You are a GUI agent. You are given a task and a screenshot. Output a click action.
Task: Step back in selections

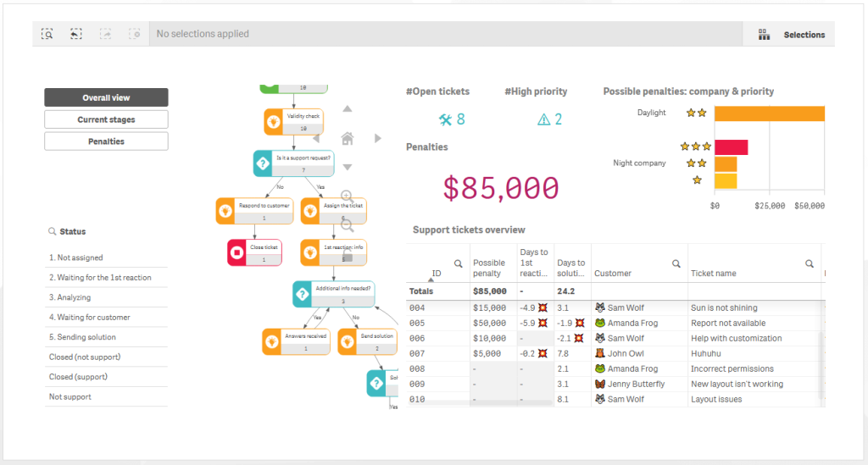click(76, 34)
